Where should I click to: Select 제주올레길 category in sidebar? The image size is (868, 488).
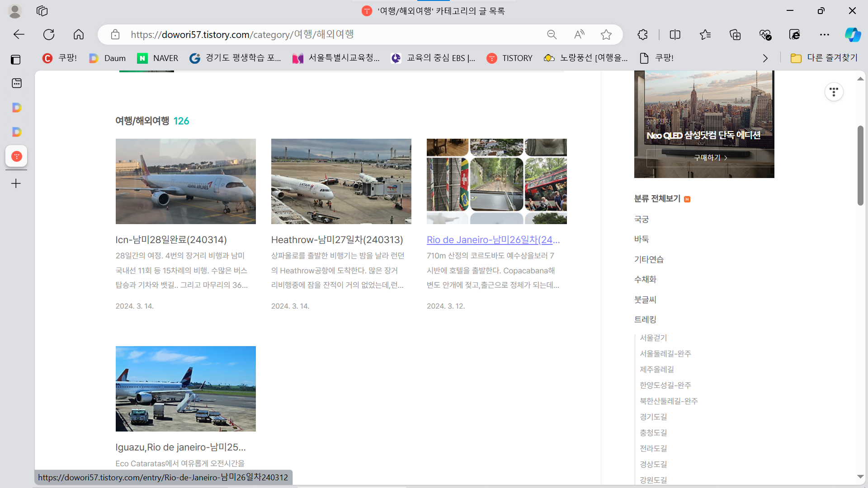[x=656, y=369]
